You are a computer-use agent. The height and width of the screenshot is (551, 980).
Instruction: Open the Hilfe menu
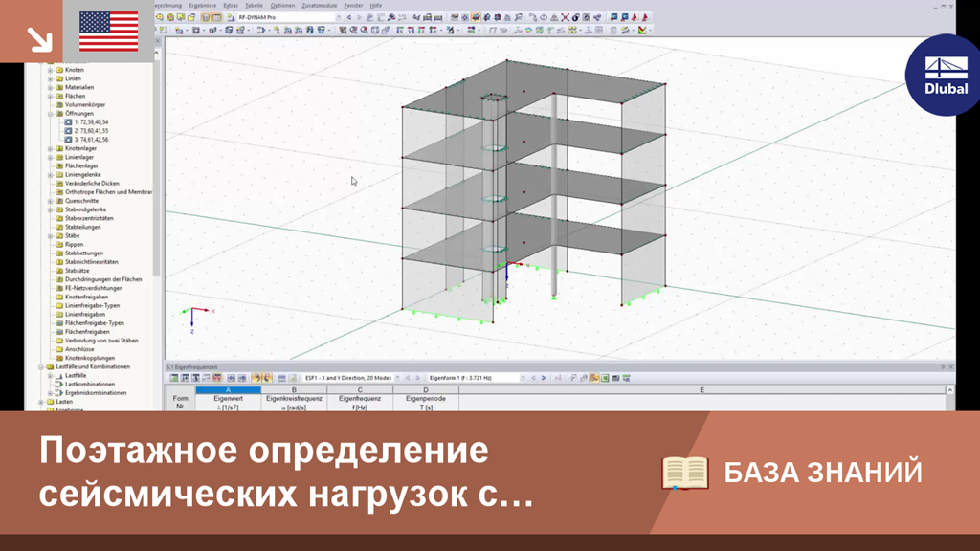[375, 5]
